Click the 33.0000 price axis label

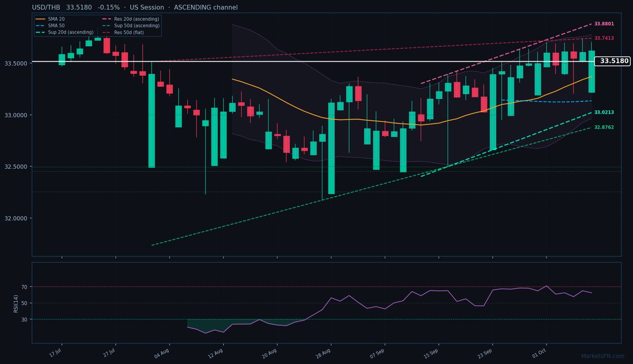(16, 115)
